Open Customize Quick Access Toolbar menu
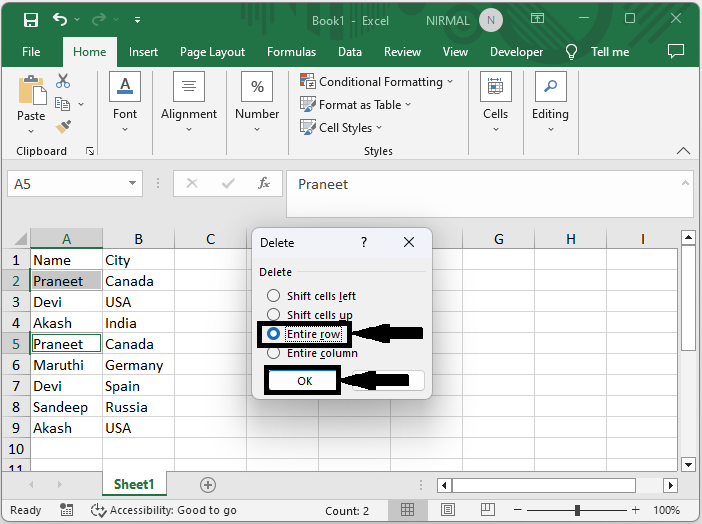This screenshot has width=702, height=524. [x=137, y=20]
